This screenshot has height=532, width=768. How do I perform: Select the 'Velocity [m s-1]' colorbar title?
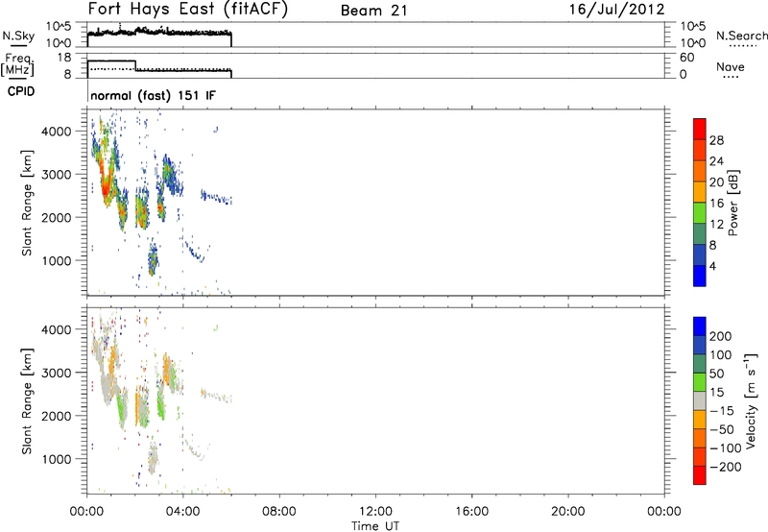[x=751, y=401]
